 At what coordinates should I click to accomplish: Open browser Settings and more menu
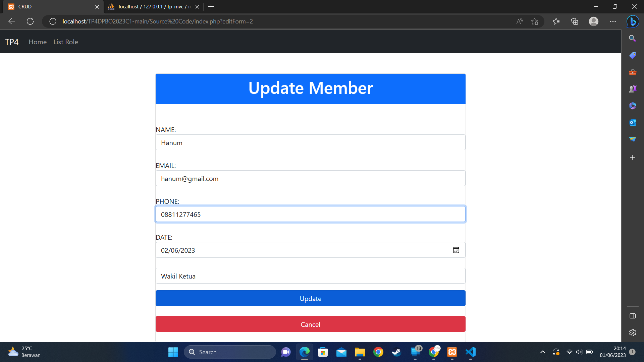tap(613, 21)
